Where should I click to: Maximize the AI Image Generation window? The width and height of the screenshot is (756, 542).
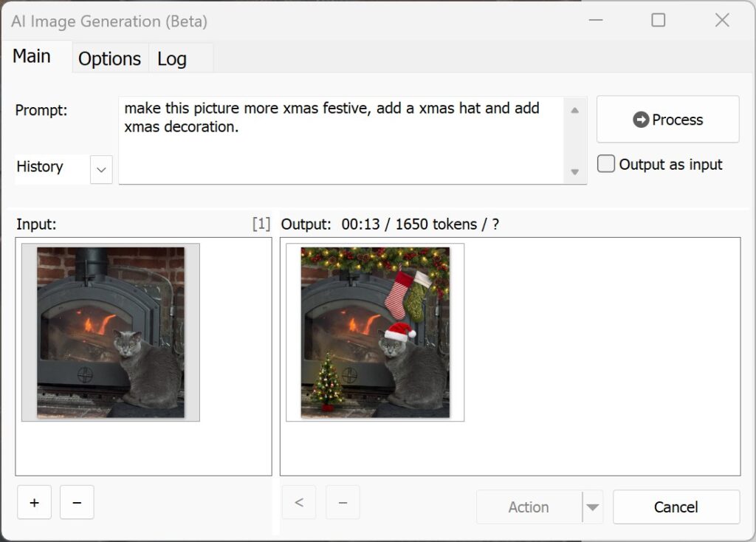click(x=659, y=21)
